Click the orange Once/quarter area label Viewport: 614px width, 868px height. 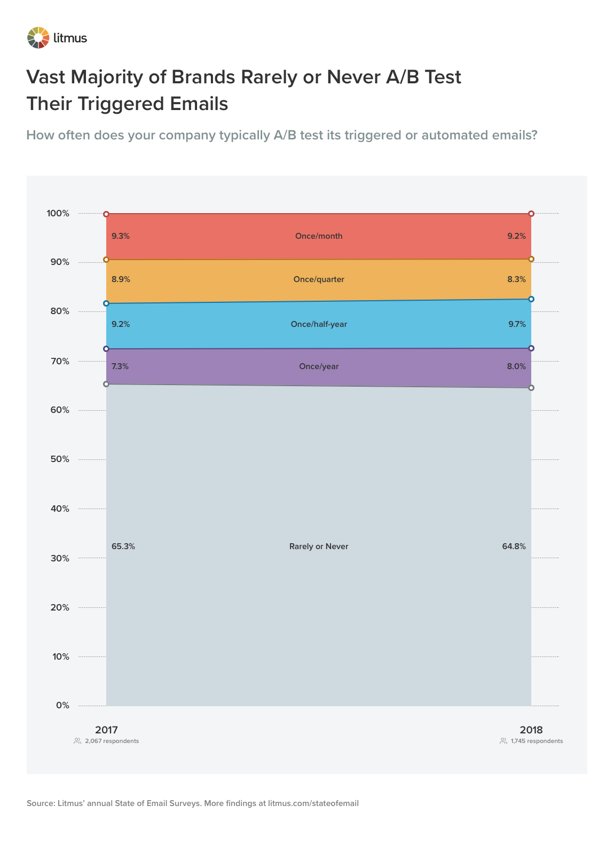[319, 279]
